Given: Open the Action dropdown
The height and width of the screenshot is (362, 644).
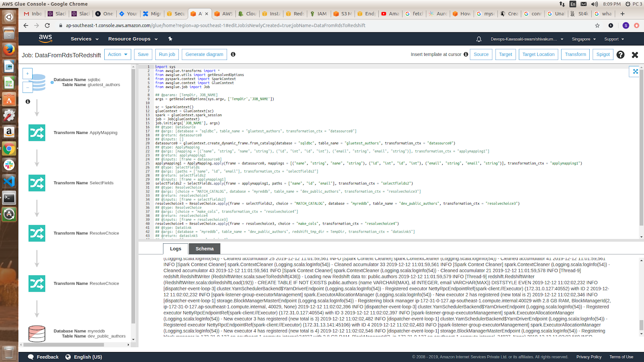Looking at the screenshot, I should (118, 54).
